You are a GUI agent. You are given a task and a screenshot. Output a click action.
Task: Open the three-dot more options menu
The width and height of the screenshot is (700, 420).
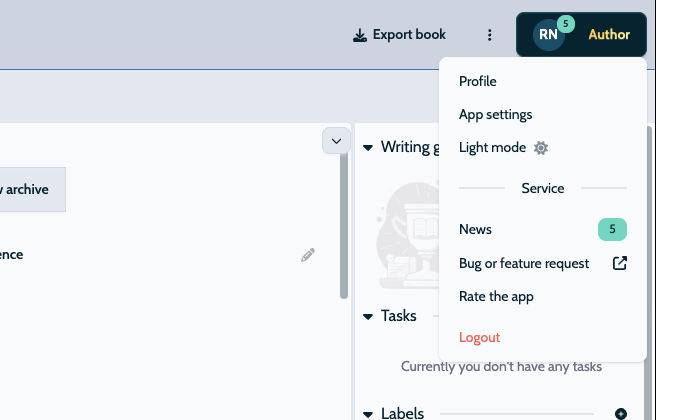(x=489, y=35)
